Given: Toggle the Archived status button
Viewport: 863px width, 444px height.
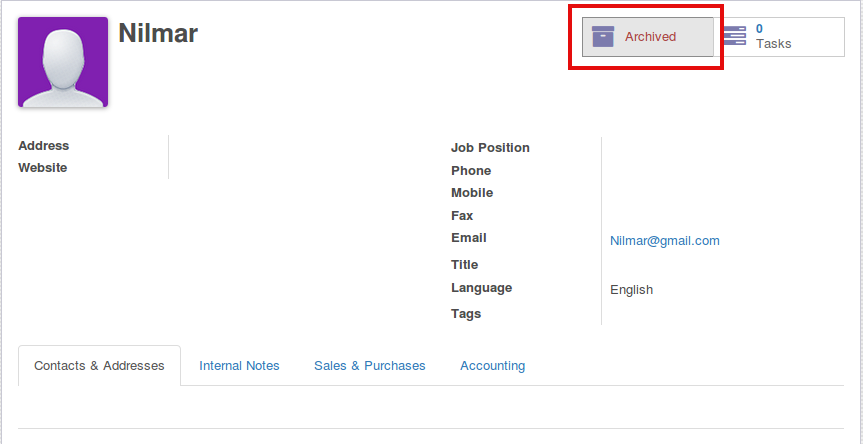Looking at the screenshot, I should (x=648, y=37).
